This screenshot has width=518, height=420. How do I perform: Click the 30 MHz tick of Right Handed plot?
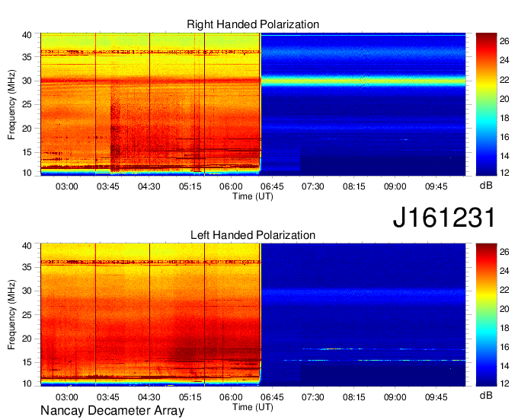click(x=27, y=81)
